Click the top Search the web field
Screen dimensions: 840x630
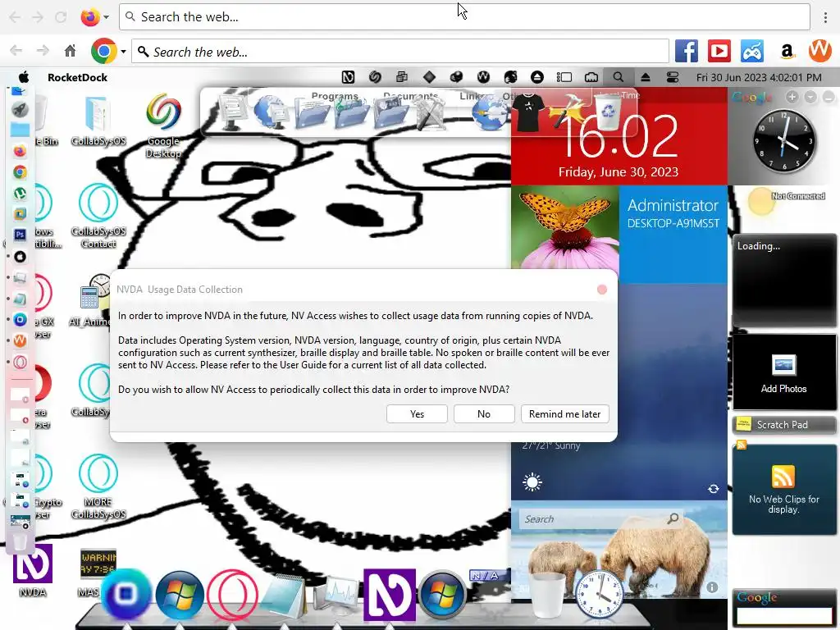click(464, 16)
